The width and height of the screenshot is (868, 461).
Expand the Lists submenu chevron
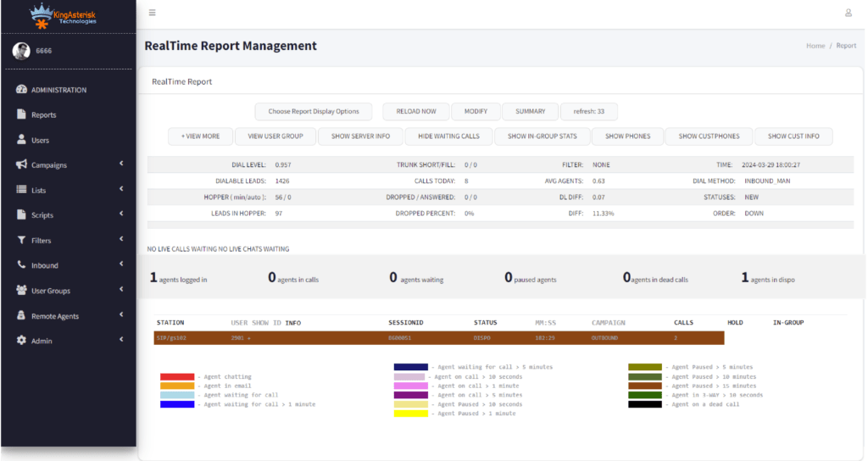click(121, 190)
